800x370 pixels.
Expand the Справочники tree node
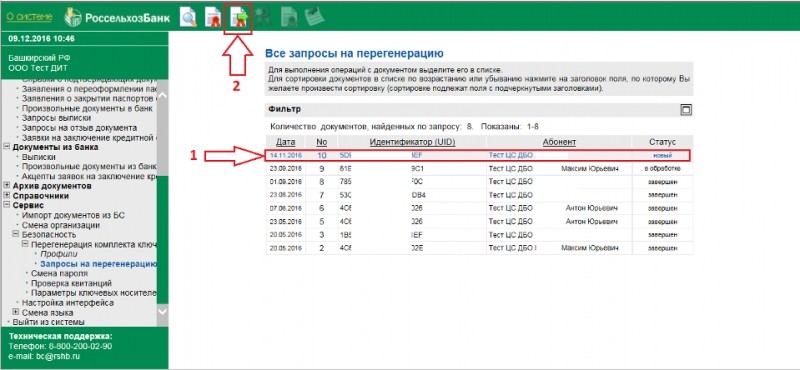tap(7, 196)
